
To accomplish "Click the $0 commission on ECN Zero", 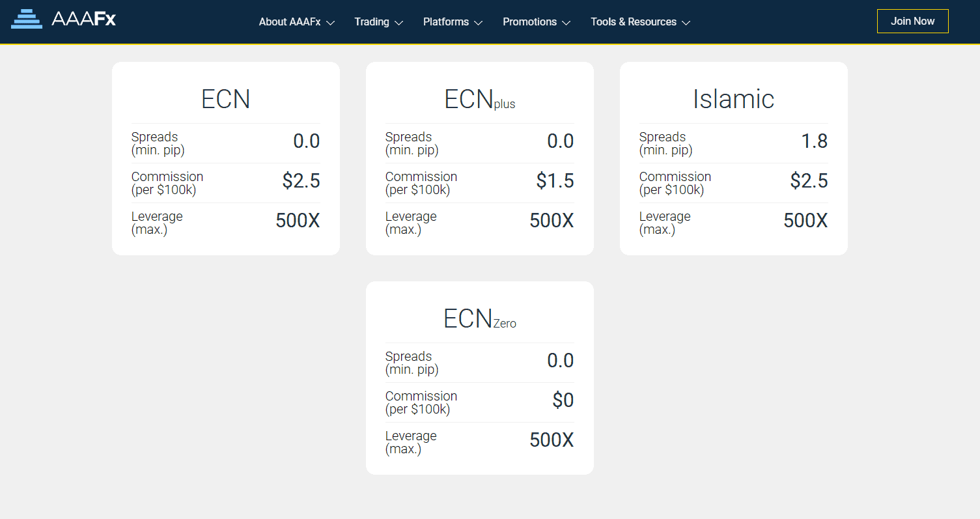I will click(563, 400).
